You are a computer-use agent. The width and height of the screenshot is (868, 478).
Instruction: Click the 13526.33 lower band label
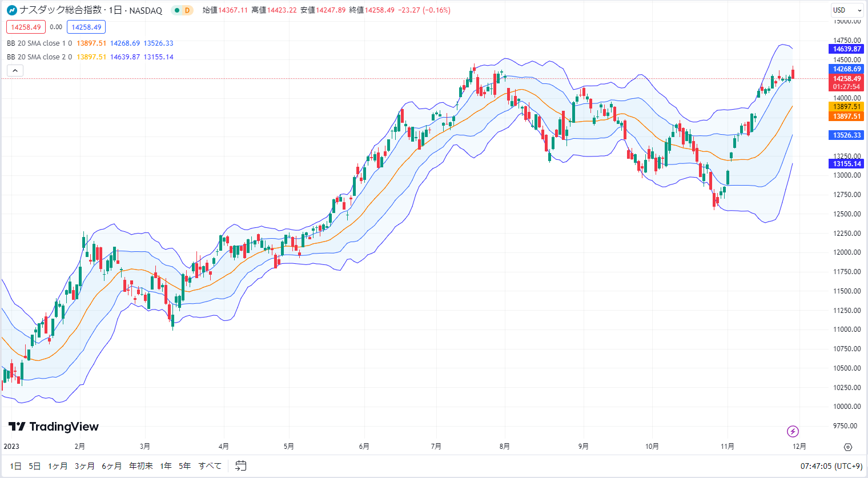(846, 135)
